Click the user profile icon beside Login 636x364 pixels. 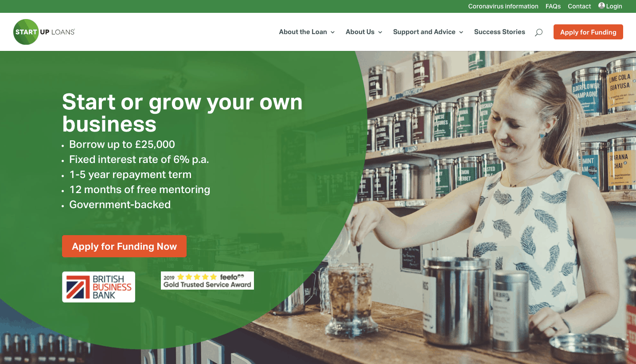click(x=601, y=6)
